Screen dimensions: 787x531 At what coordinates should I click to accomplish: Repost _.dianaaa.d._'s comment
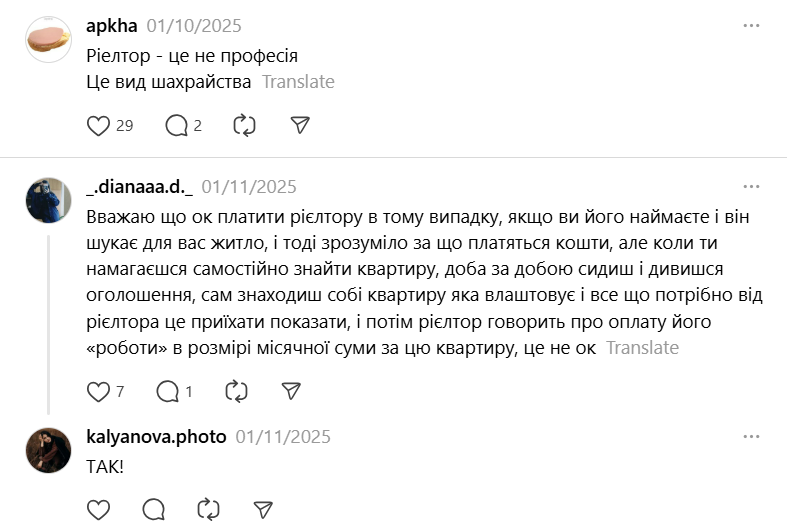237,391
